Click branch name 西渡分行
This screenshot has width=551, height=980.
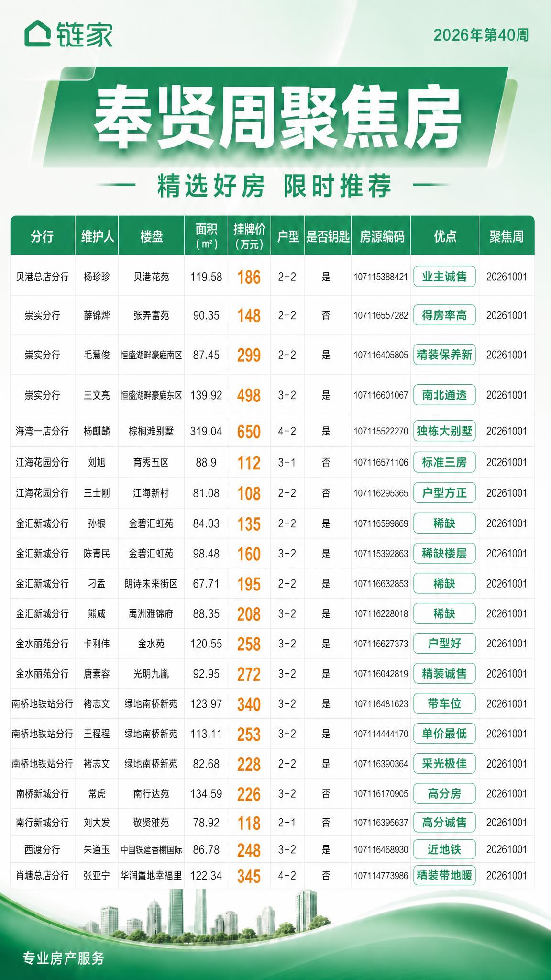43,849
